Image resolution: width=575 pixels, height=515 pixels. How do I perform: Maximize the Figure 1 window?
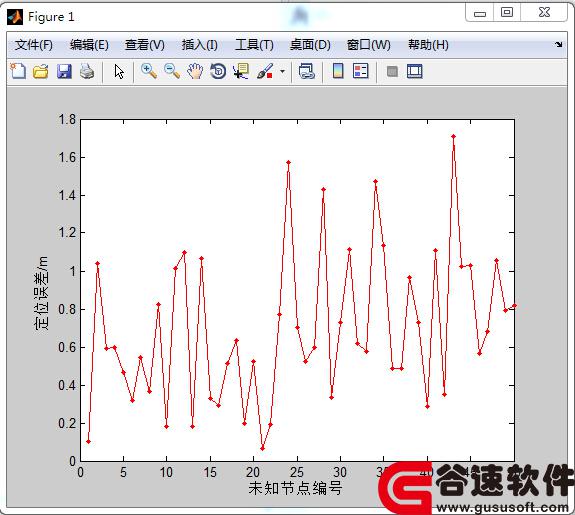point(507,12)
